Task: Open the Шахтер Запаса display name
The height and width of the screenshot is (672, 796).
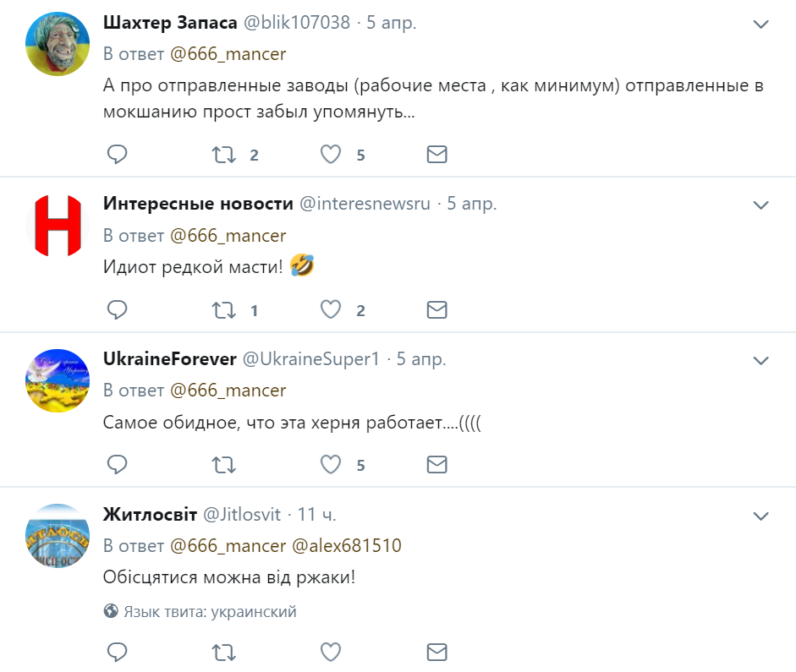Action: [170, 23]
